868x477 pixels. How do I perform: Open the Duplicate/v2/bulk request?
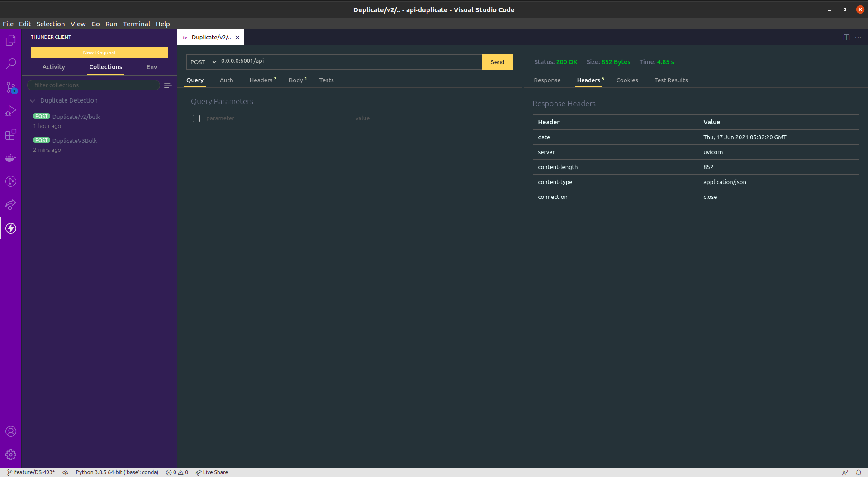coord(99,121)
